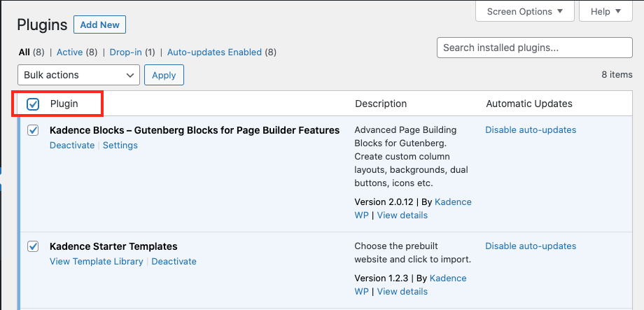This screenshot has height=310, width=644.
Task: Click the Automatic Updates column header
Action: pyautogui.click(x=529, y=104)
